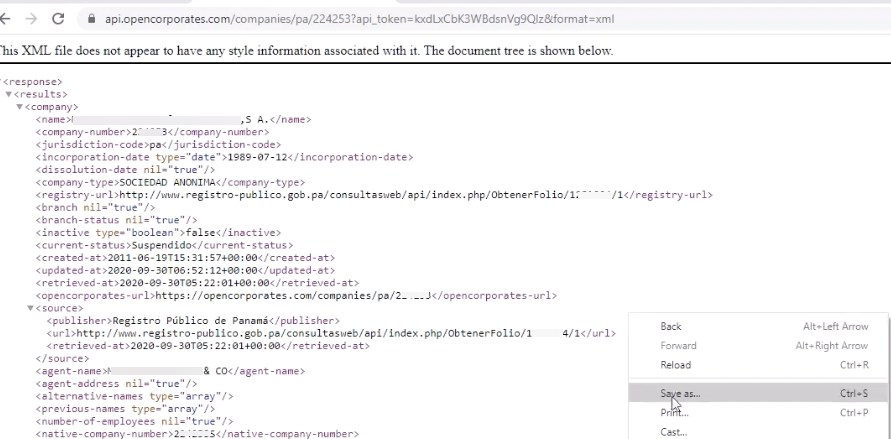Click the alternative-names array line
This screenshot has height=439, width=891.
pos(134,396)
